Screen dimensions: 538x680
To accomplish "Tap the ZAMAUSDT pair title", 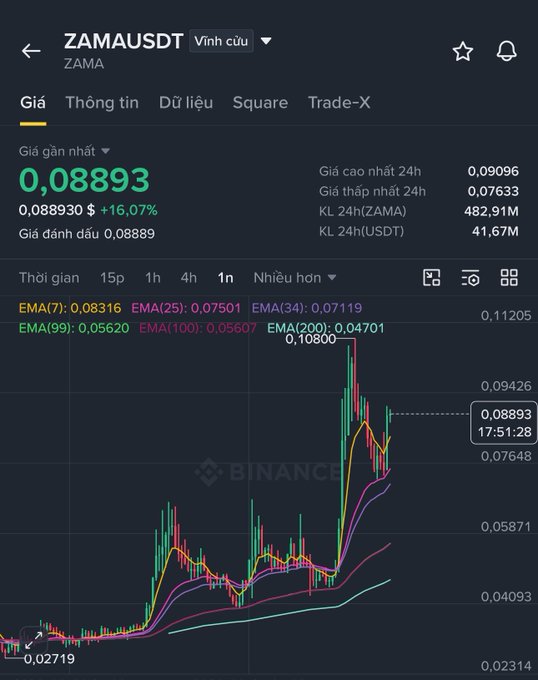I will click(124, 41).
